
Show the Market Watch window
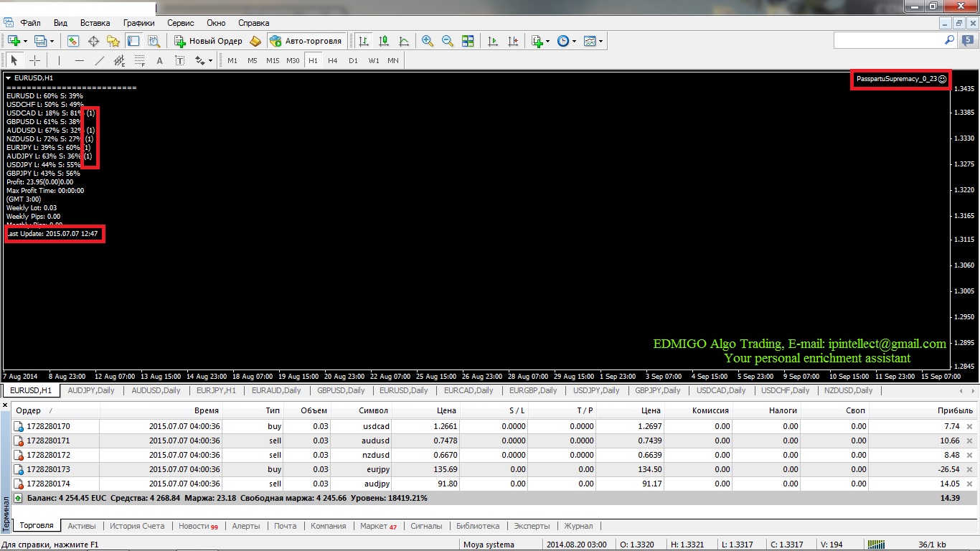(x=73, y=41)
